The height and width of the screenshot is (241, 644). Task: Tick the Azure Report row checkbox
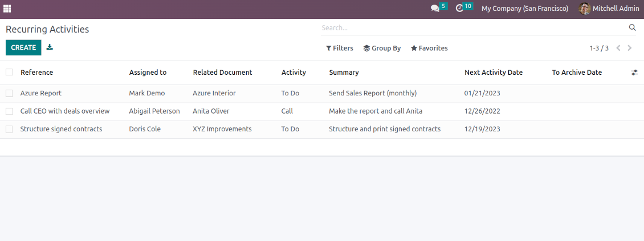[9, 93]
